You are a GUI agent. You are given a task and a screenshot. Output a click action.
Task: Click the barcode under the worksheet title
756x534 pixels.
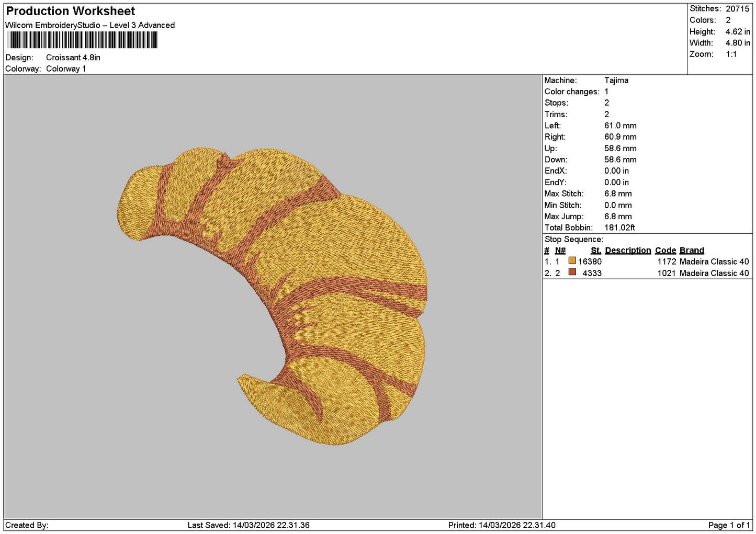[82, 40]
